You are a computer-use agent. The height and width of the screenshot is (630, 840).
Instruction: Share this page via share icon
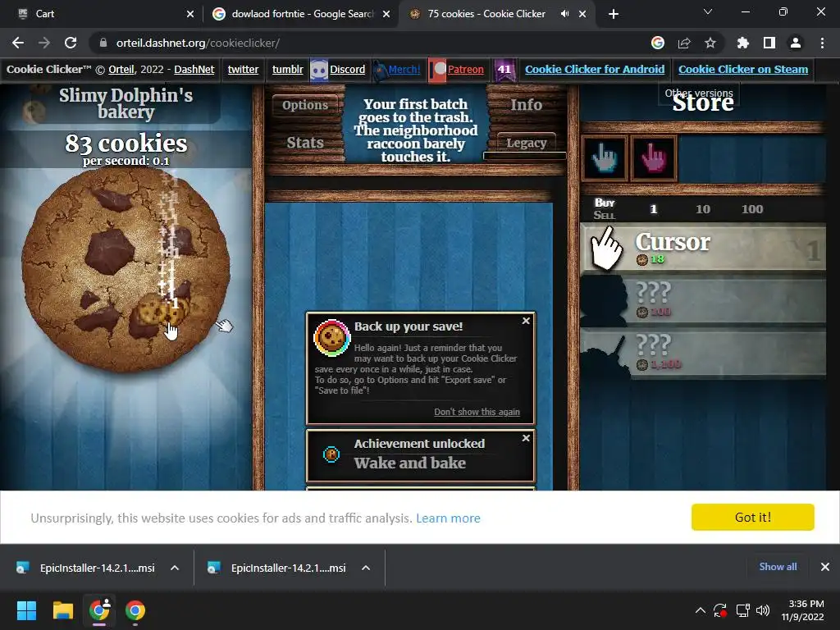point(684,43)
